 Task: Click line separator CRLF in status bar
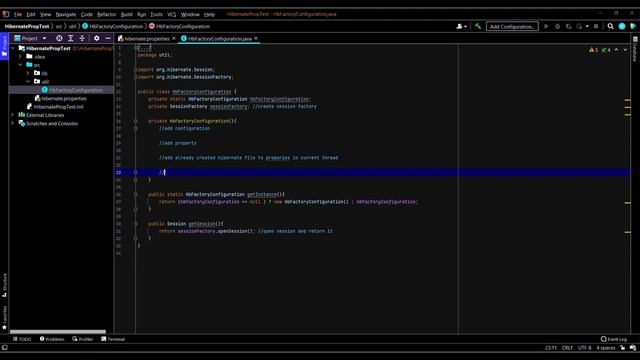tap(567, 348)
